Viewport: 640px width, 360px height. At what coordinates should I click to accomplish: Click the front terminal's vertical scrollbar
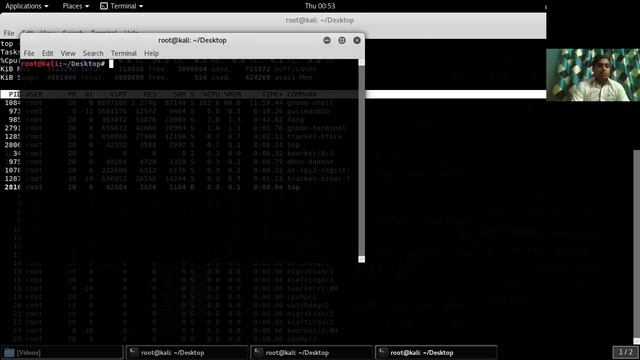point(361,161)
